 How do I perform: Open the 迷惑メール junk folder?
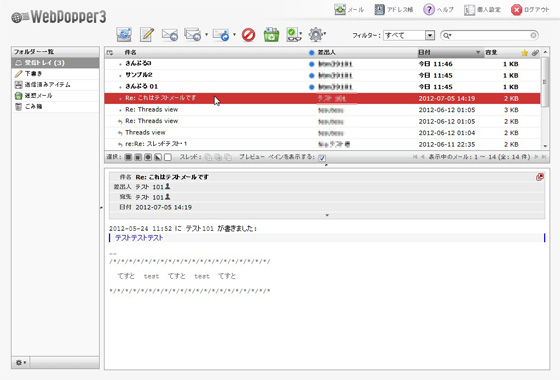(x=55, y=96)
